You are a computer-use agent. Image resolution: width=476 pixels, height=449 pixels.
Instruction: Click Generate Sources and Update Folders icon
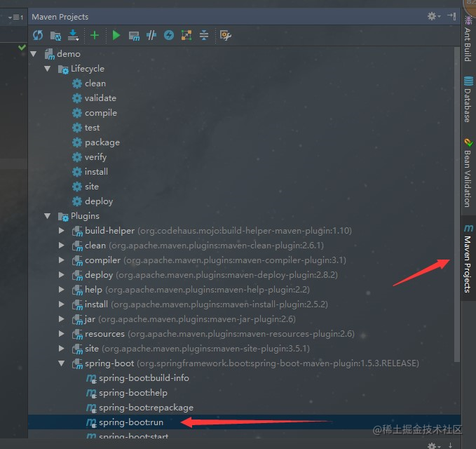pyautogui.click(x=55, y=36)
